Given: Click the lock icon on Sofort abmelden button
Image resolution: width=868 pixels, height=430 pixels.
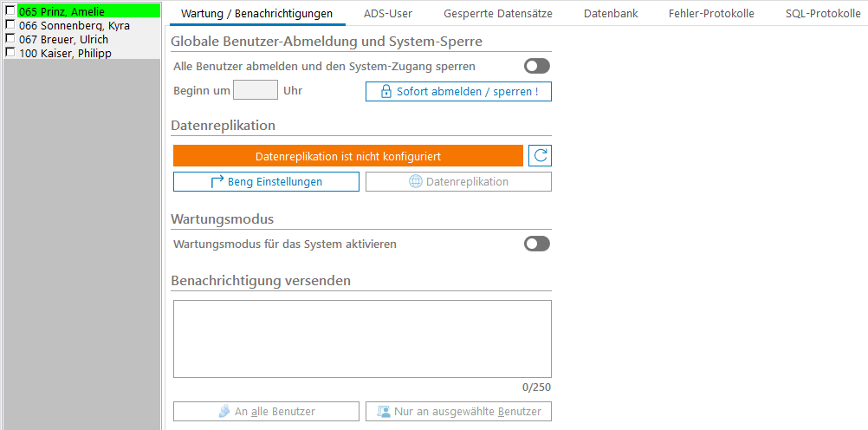Looking at the screenshot, I should click(x=386, y=92).
